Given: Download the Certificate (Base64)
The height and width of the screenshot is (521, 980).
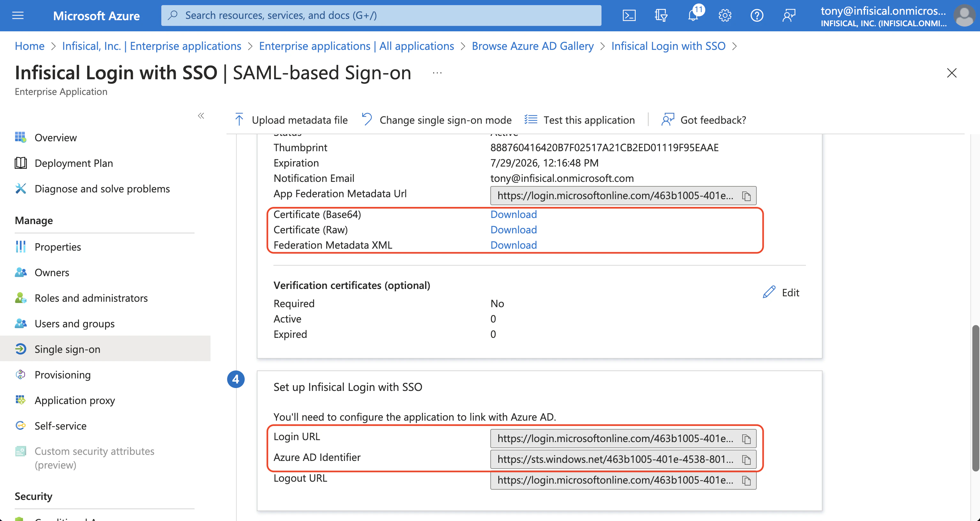Looking at the screenshot, I should pyautogui.click(x=514, y=214).
